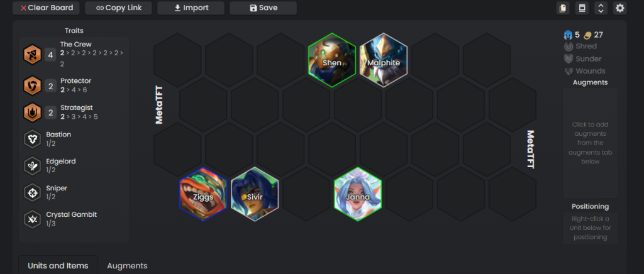Select the Sniper trait icon
This screenshot has height=274, width=644.
tap(33, 192)
